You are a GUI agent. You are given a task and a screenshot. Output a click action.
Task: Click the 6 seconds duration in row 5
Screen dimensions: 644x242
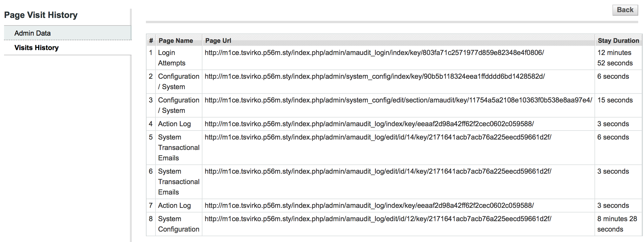(613, 137)
